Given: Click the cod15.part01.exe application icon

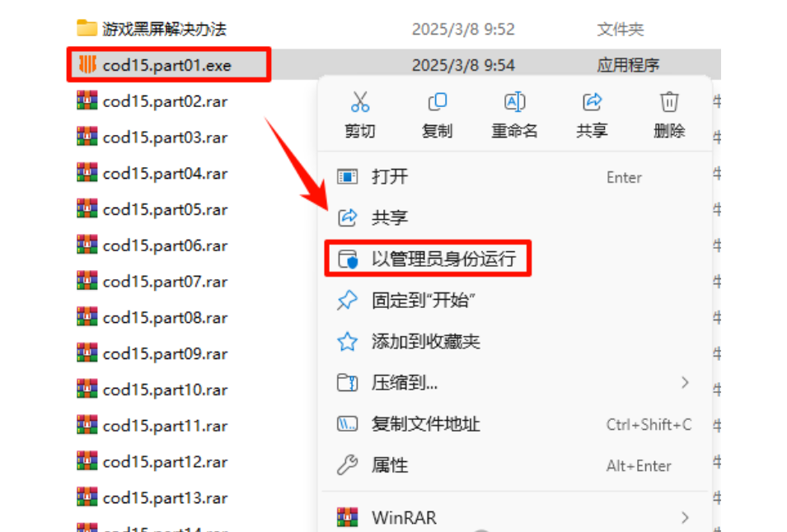Looking at the screenshot, I should pyautogui.click(x=87, y=64).
